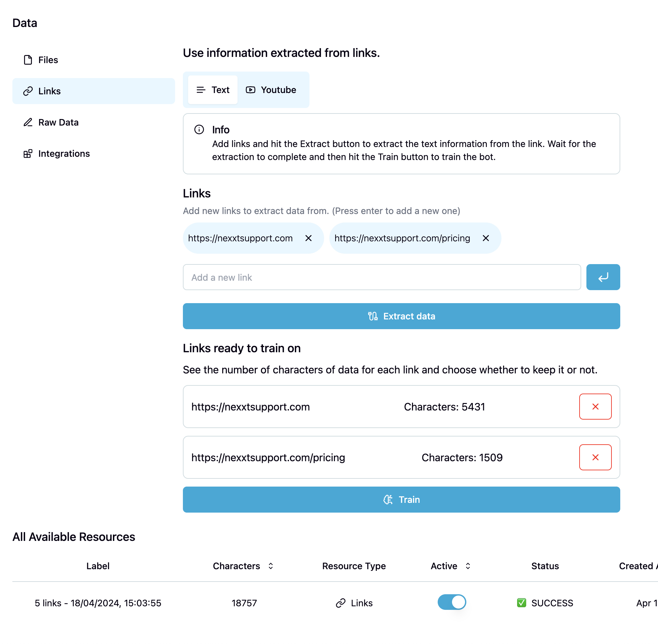Click the plug icon on the Train button

pos(388,500)
